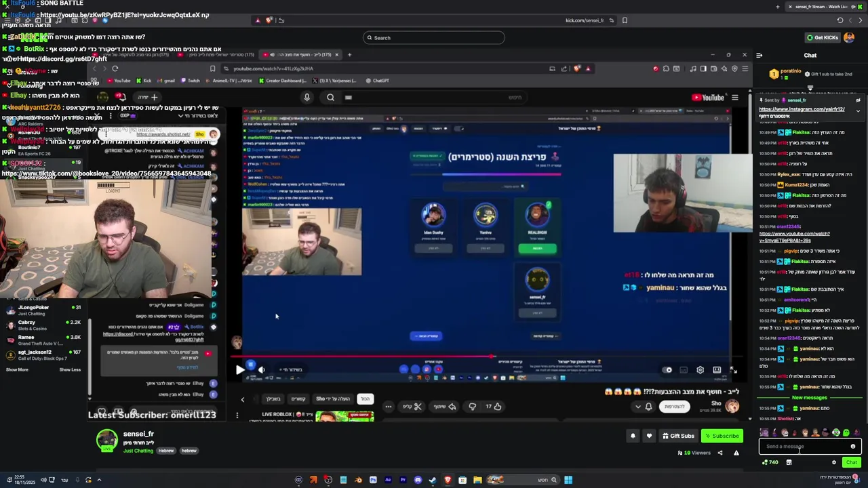Play the YouTube video in the stream
Image resolution: width=868 pixels, height=488 pixels.
coord(239,369)
